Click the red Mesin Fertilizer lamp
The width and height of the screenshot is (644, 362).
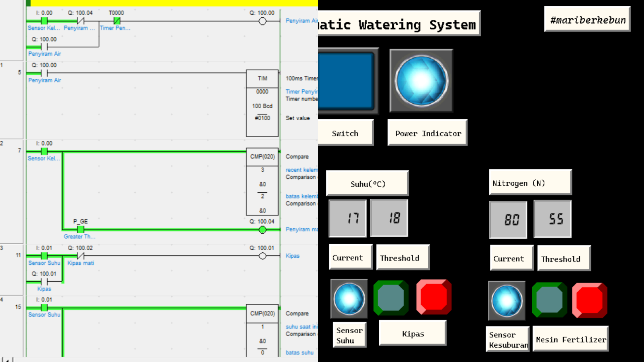(590, 300)
